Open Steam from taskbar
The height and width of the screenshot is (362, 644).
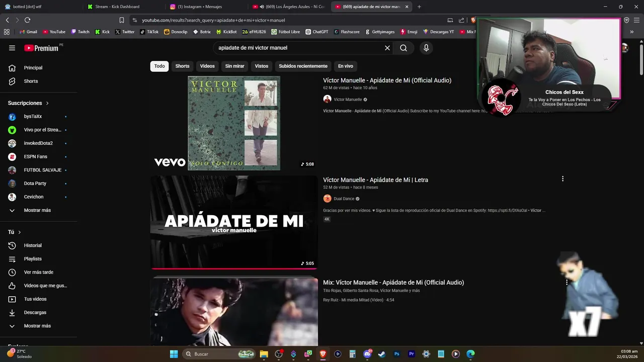tap(382, 354)
